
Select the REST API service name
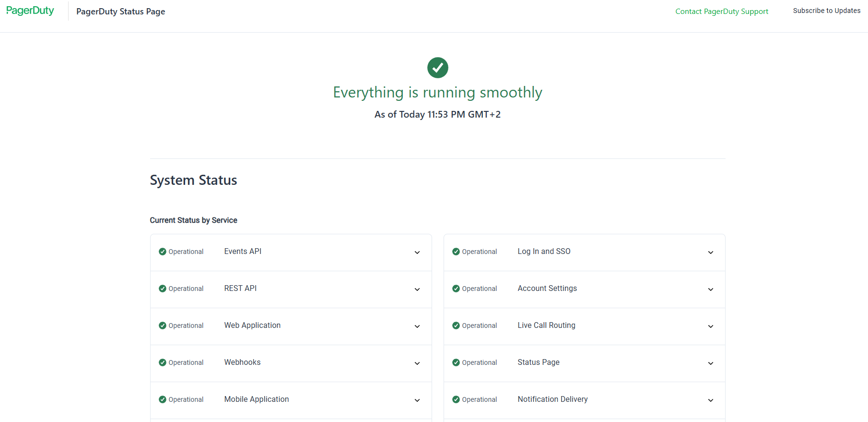[x=240, y=288]
